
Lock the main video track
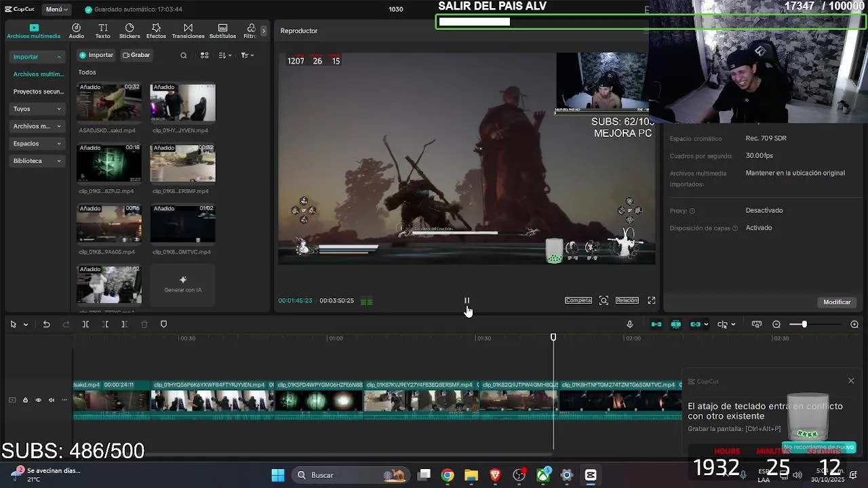click(25, 400)
